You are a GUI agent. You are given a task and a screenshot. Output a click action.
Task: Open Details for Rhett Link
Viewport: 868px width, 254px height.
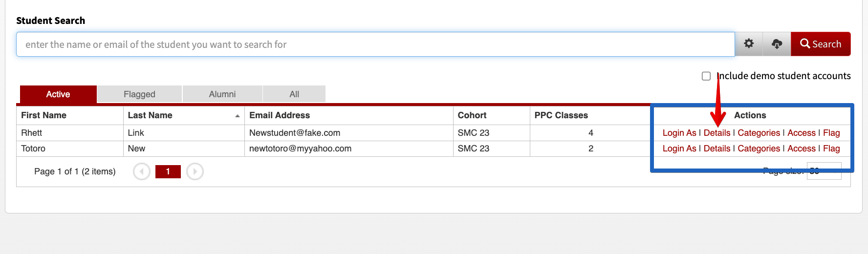pyautogui.click(x=717, y=133)
